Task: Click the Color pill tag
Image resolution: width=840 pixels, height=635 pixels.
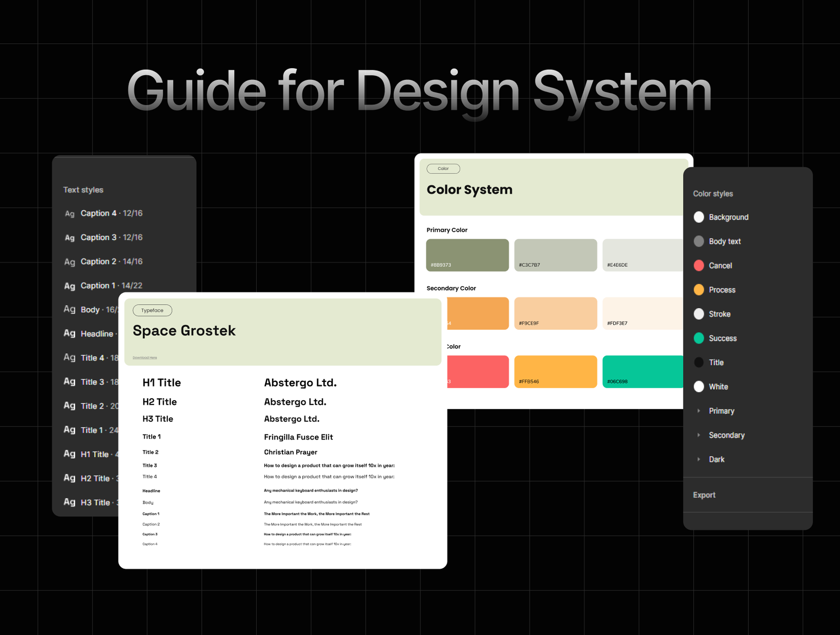Action: pos(443,169)
